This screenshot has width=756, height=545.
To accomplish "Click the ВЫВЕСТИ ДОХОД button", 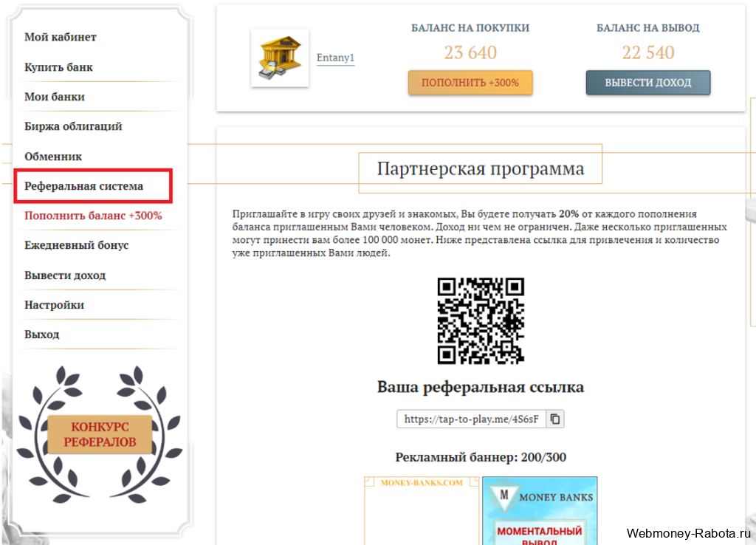I will click(x=648, y=83).
